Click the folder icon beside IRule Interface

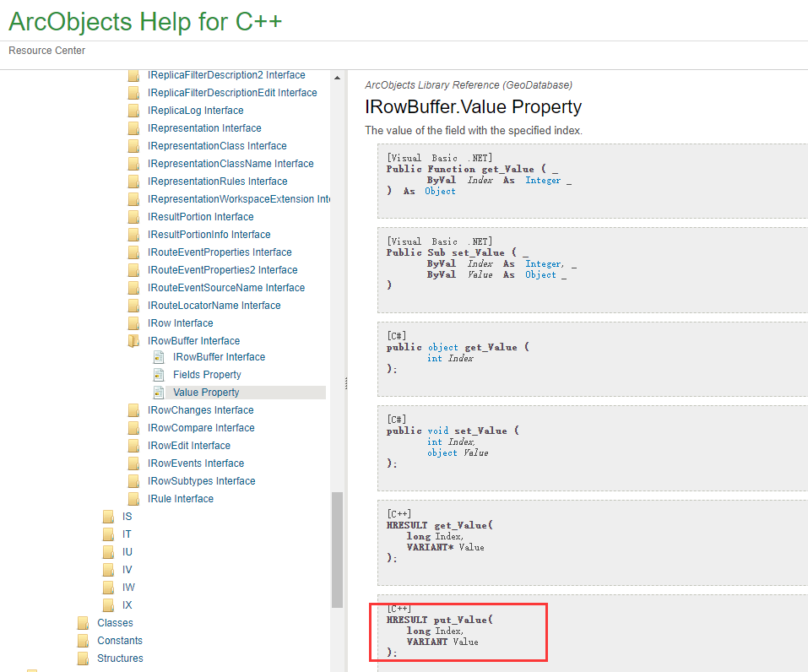tap(134, 498)
